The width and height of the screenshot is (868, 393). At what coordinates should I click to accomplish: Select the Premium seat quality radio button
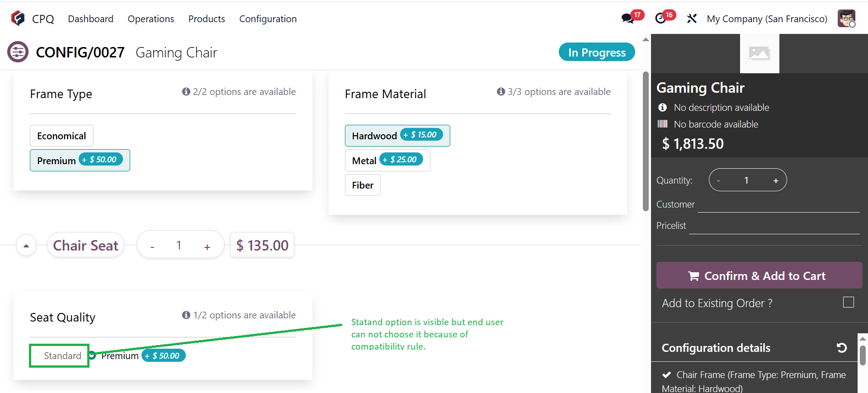click(x=93, y=355)
